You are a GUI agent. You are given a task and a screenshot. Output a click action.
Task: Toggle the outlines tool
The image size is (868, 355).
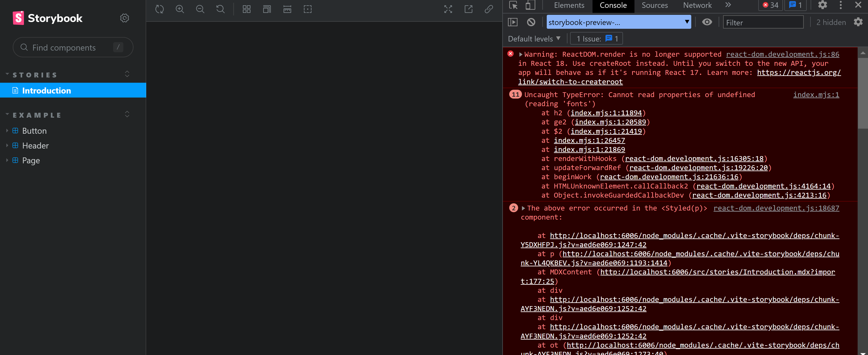(x=307, y=9)
